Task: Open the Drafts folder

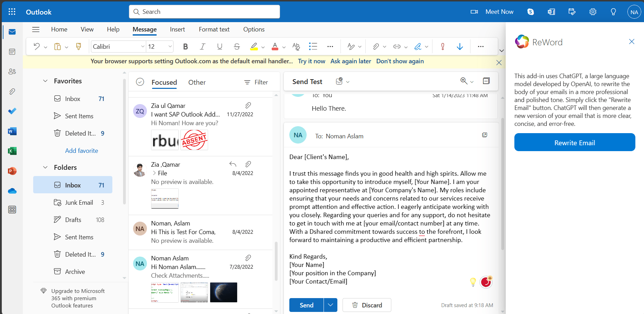Action: coord(73,220)
